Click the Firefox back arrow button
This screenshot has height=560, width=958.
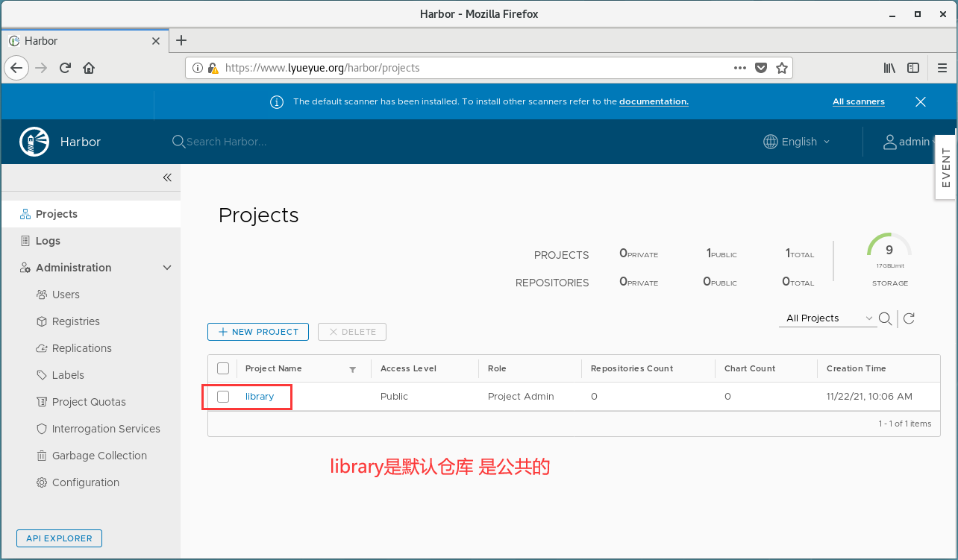[x=16, y=68]
